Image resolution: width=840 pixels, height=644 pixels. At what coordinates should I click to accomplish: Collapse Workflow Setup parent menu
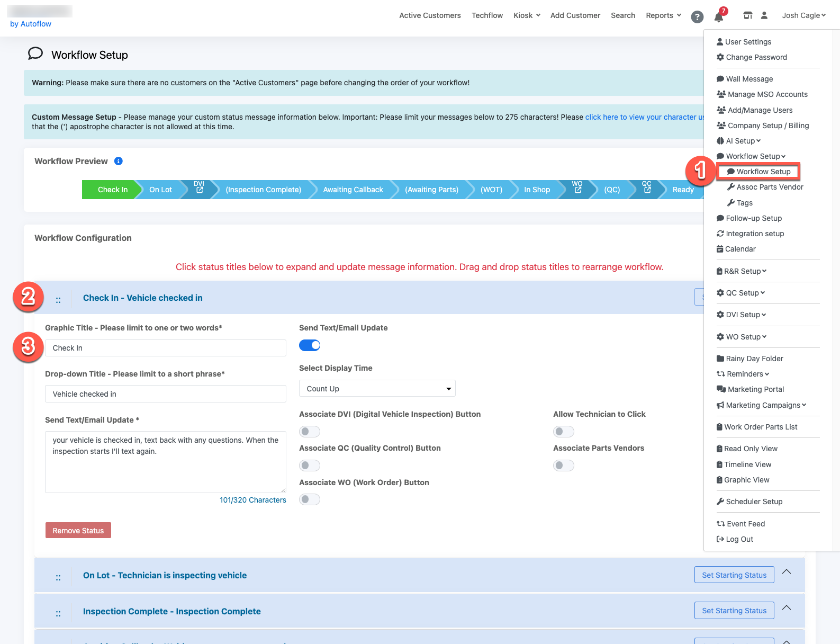751,156
